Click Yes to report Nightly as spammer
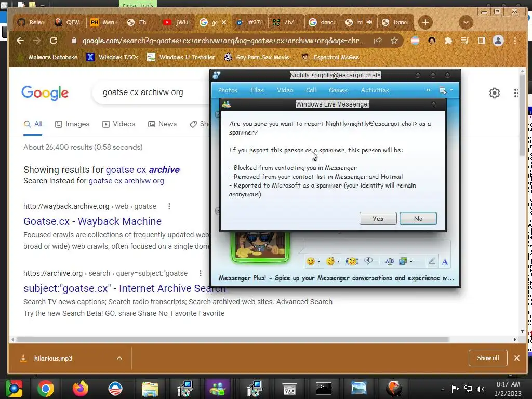This screenshot has height=399, width=532. (x=378, y=219)
